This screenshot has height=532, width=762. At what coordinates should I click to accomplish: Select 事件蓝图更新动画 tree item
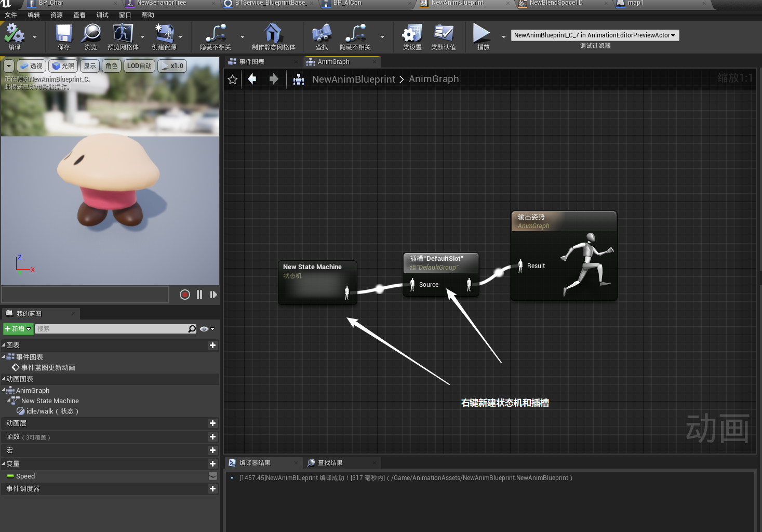[48, 367]
